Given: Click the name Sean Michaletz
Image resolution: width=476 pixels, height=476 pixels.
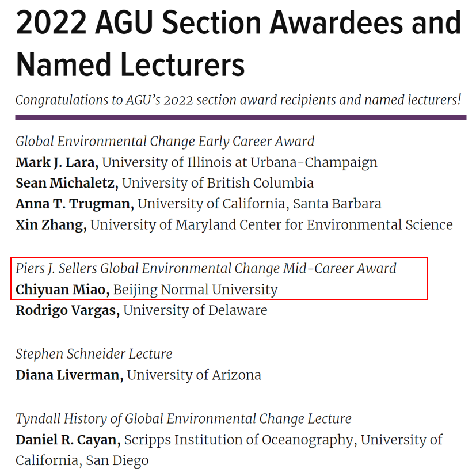Looking at the screenshot, I should (x=67, y=183).
